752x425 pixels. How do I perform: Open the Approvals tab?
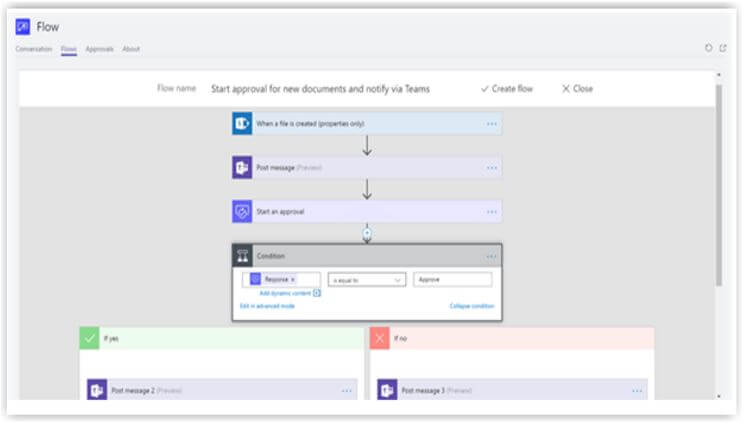99,49
